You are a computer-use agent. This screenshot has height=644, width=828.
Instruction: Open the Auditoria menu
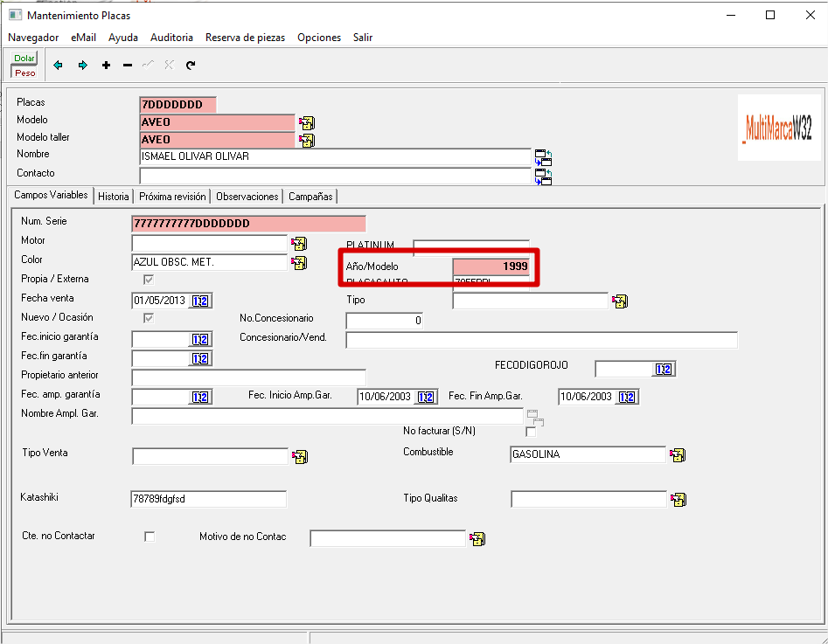tap(171, 38)
